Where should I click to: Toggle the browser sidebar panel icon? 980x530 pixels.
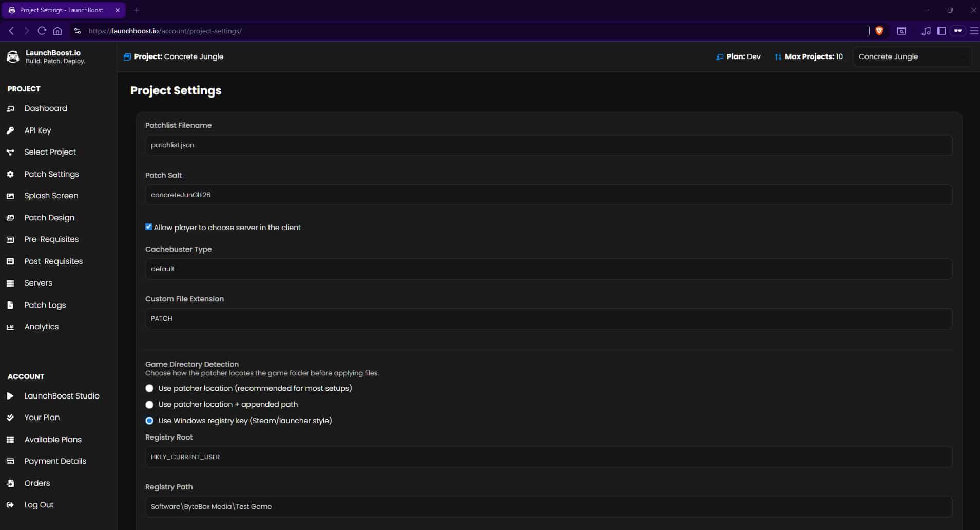941,31
